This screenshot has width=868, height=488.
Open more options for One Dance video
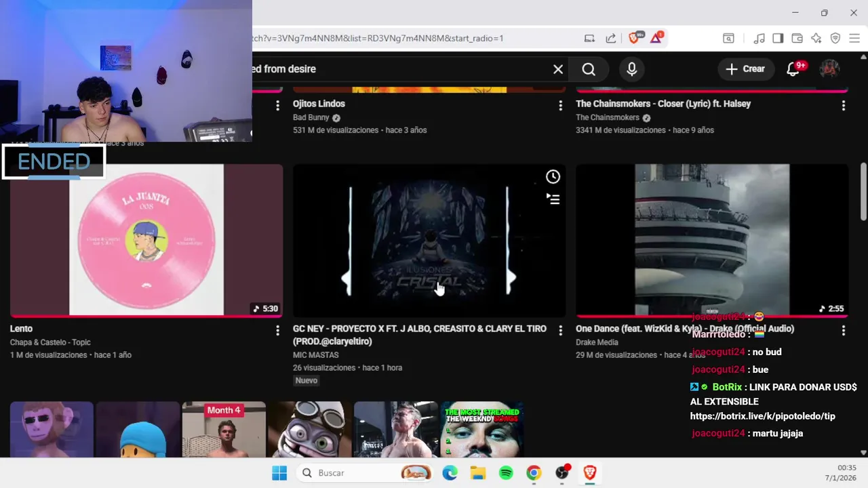click(x=843, y=331)
